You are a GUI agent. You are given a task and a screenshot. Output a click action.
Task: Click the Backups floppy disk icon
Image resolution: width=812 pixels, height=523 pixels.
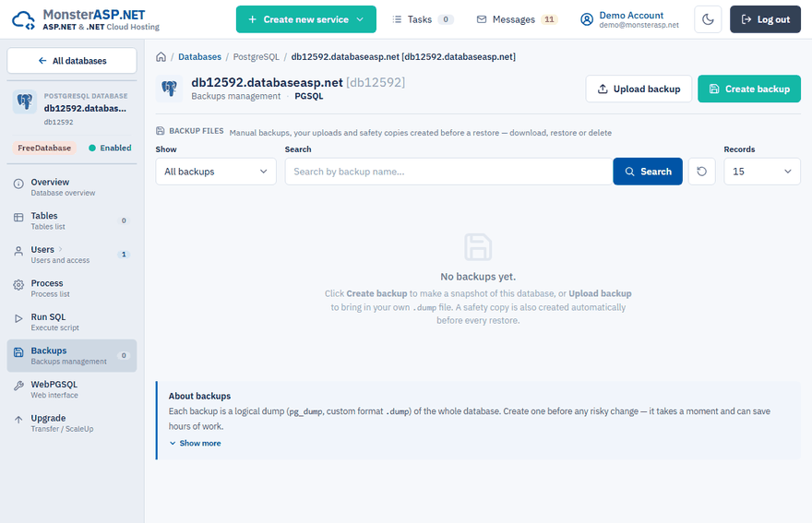point(18,352)
